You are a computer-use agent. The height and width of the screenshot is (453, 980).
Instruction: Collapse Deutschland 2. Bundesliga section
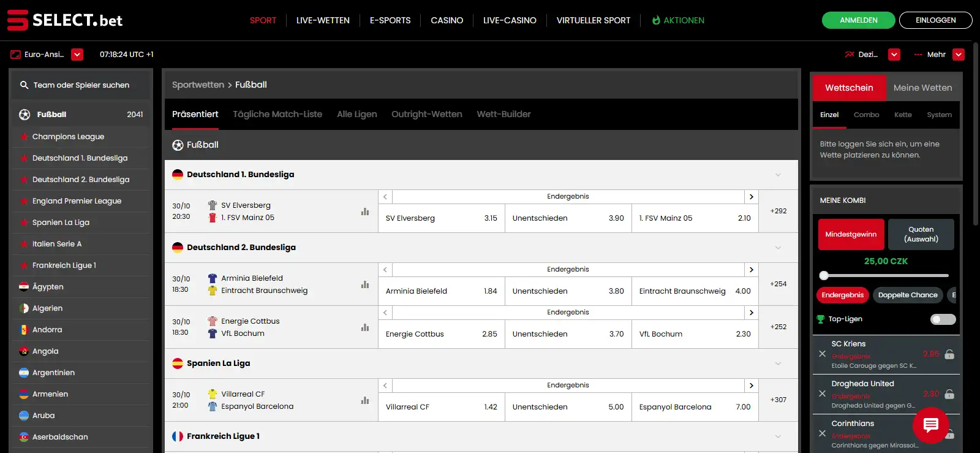tap(778, 248)
